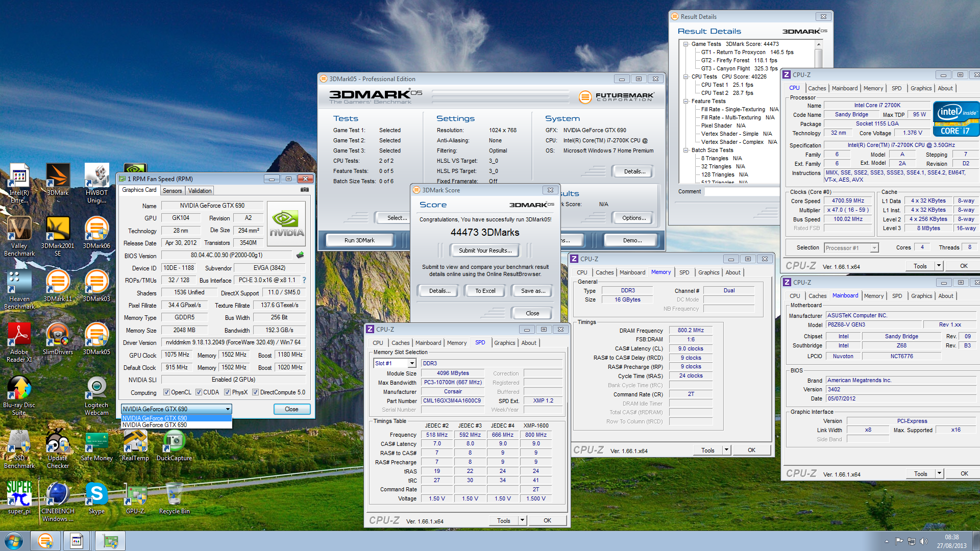Toggle the OpenCL checkbox in GPU-Z
Image resolution: width=980 pixels, height=551 pixels.
click(x=166, y=392)
